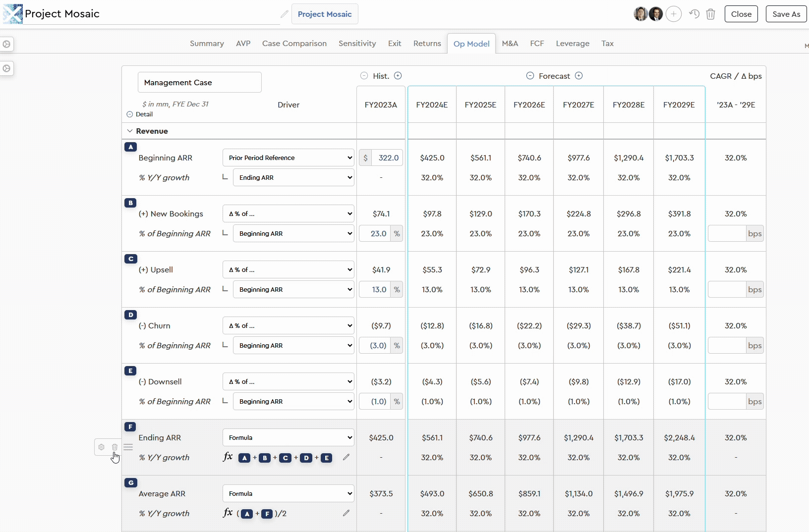Rename the project via the pencil icon

pos(284,14)
